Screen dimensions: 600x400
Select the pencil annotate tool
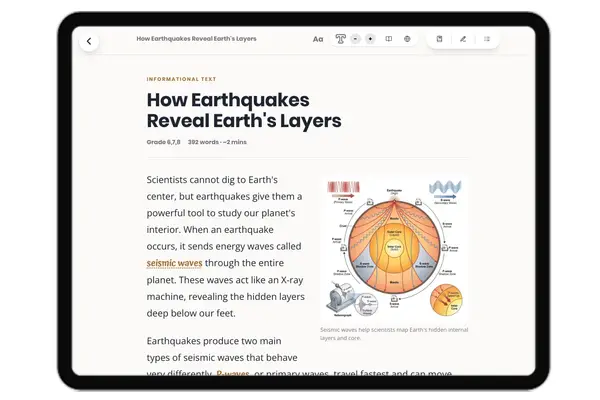tap(463, 39)
